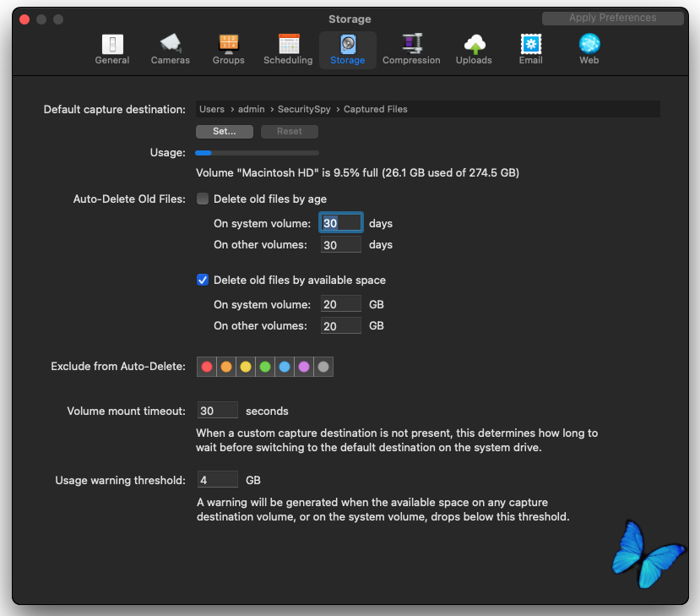This screenshot has height=616, width=700.
Task: Open the Groups preferences pane
Action: tap(228, 50)
